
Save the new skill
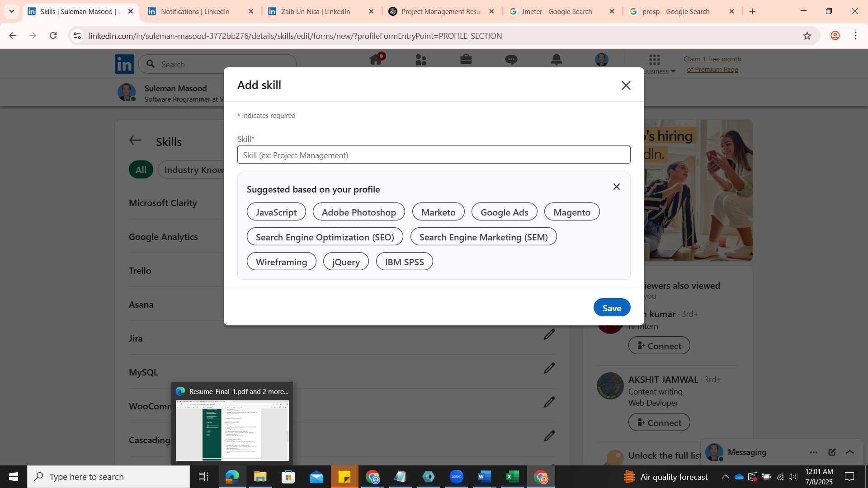point(612,308)
